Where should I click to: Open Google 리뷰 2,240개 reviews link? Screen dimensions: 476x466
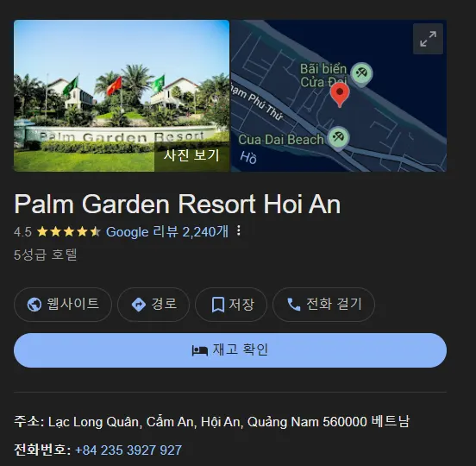tap(167, 232)
